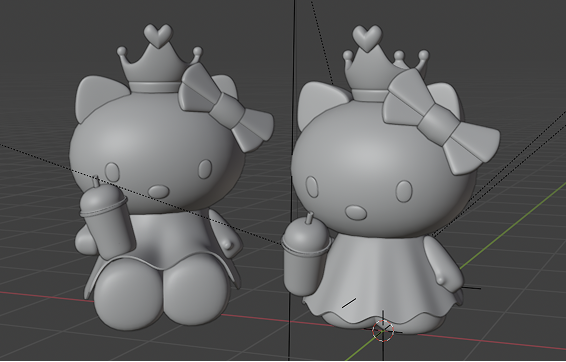
Task: Click the heart atop the left model's crown
Action: pyautogui.click(x=158, y=35)
